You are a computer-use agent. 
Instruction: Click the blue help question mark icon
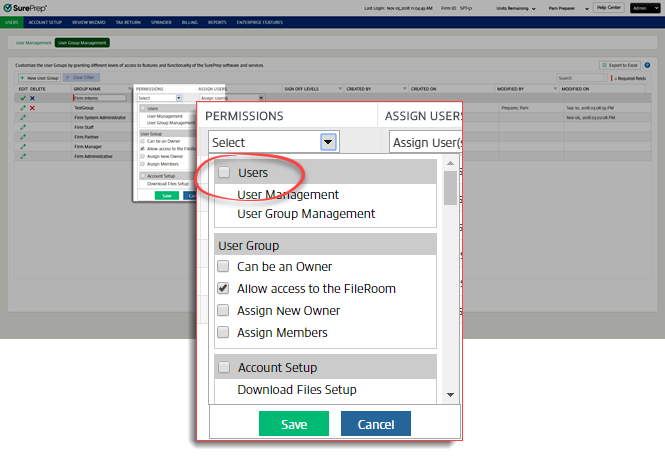647,65
